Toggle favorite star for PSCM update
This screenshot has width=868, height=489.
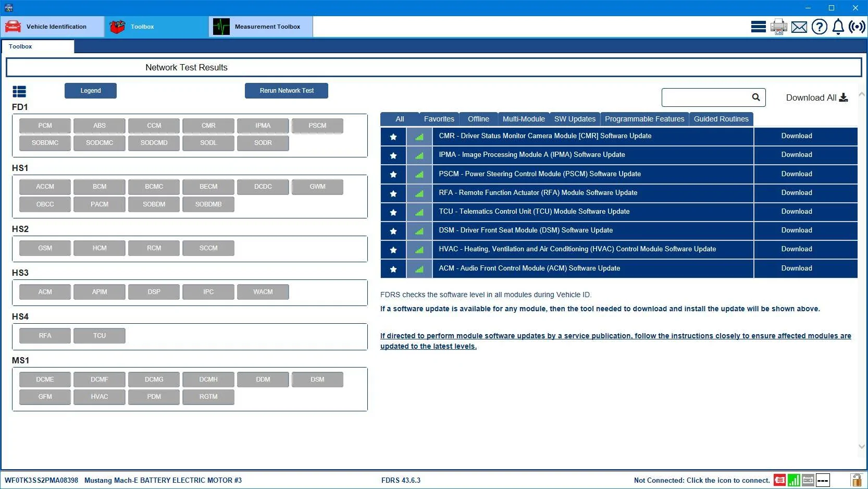coord(393,174)
